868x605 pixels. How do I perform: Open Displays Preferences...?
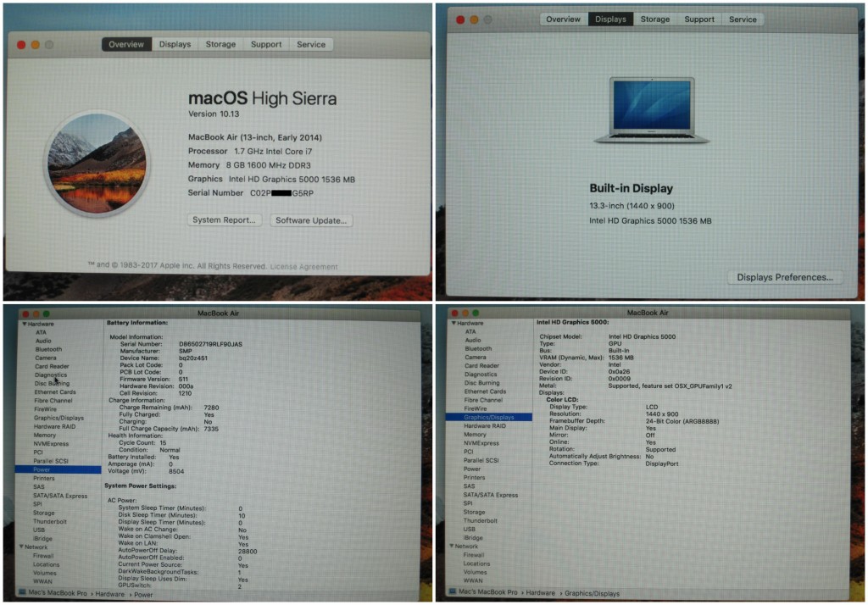(784, 277)
